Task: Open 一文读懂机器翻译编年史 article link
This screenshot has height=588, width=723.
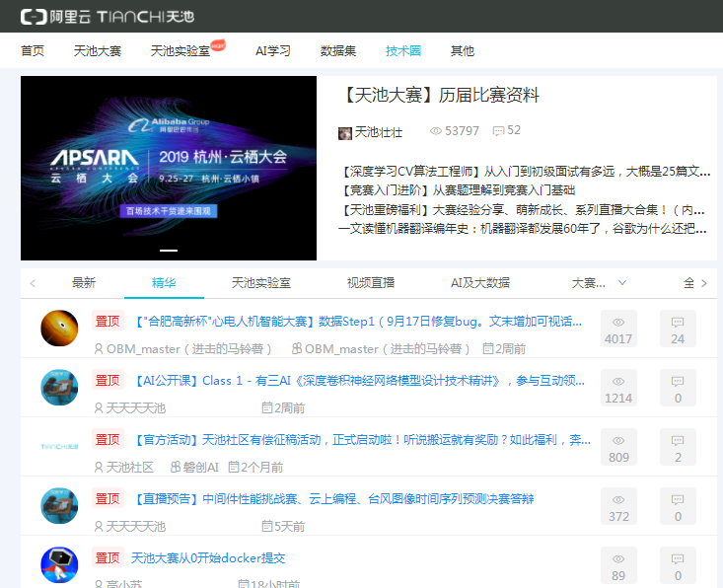Action: [523, 229]
